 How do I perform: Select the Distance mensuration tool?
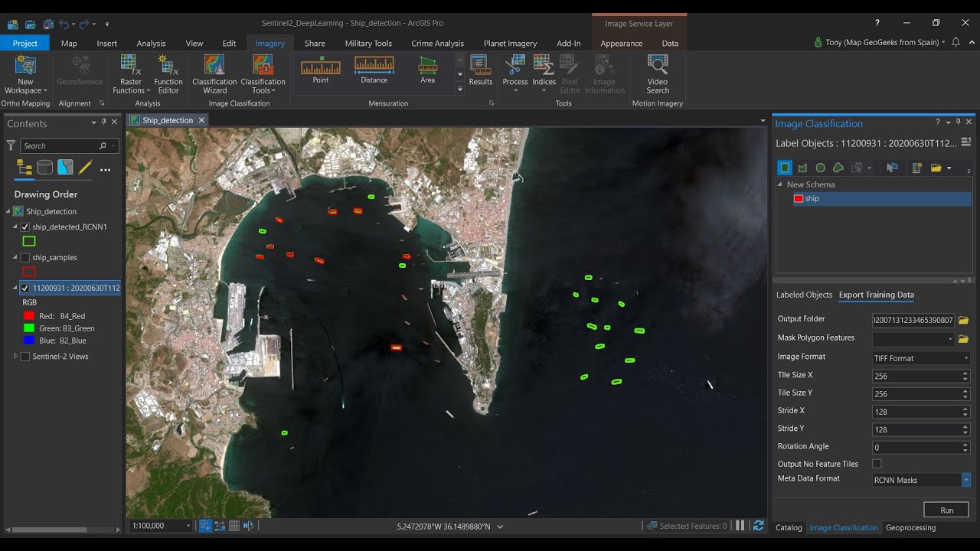click(x=374, y=70)
